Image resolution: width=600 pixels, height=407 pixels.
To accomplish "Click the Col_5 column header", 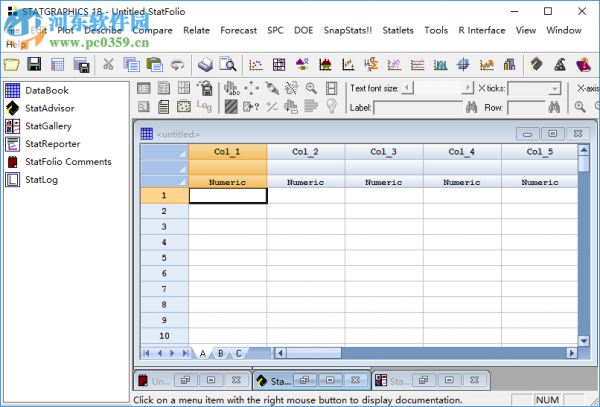I will [x=539, y=152].
